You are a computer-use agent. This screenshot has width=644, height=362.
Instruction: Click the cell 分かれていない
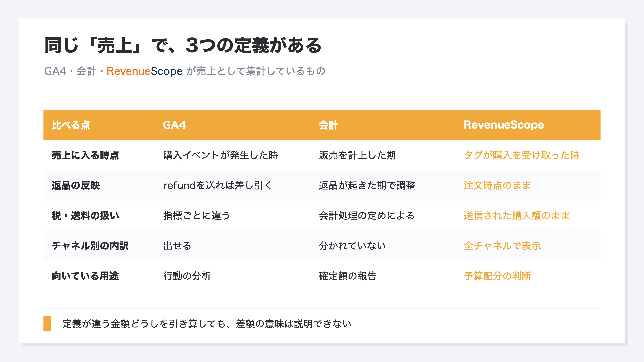pyautogui.click(x=352, y=246)
